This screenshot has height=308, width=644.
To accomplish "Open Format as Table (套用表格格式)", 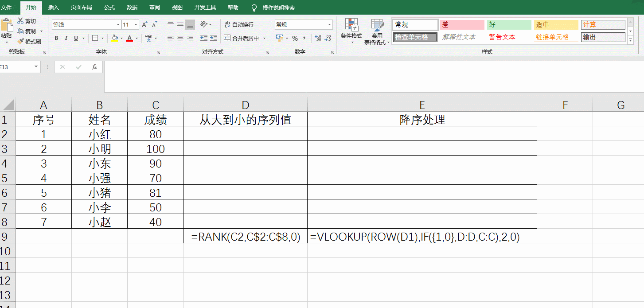I will (x=377, y=31).
